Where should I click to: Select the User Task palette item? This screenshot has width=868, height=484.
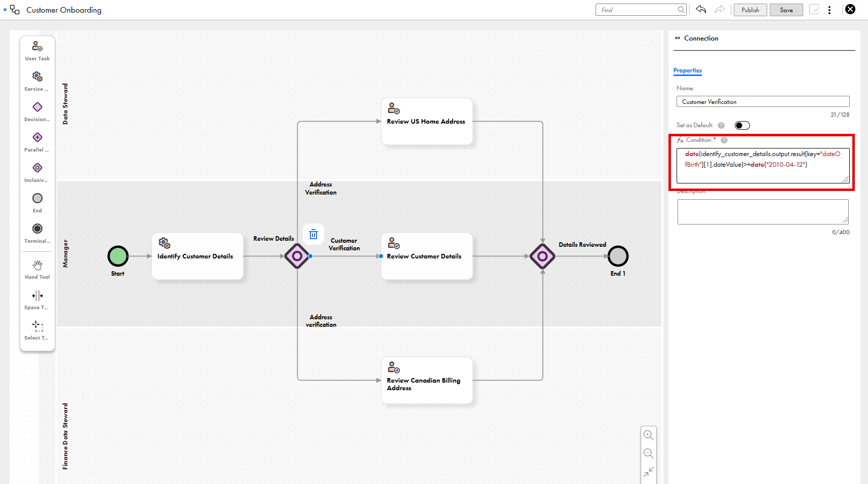pyautogui.click(x=37, y=51)
